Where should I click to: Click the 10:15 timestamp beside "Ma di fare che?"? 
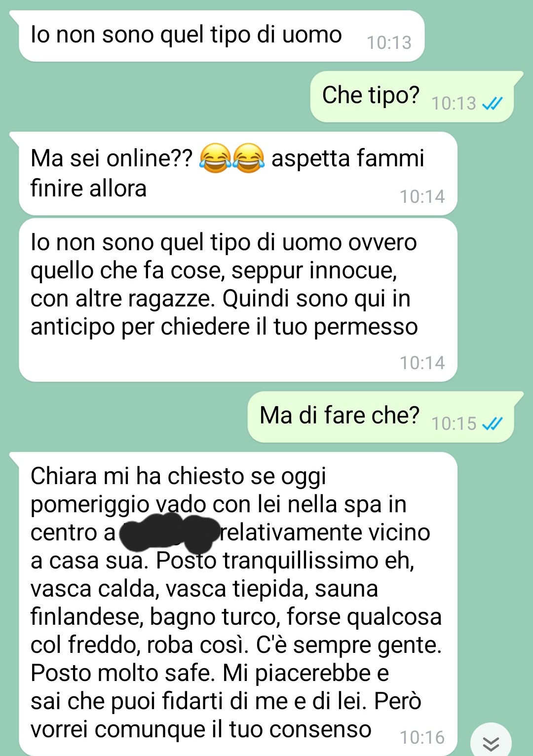tap(454, 423)
